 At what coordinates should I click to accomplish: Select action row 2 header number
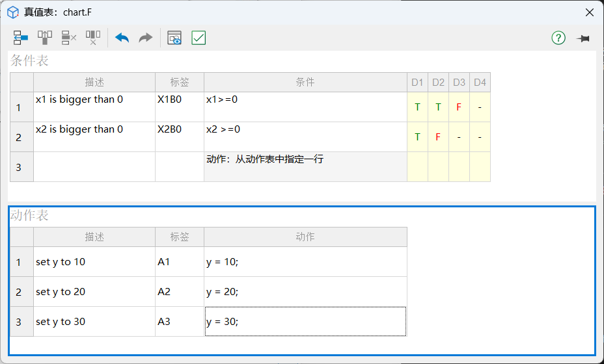pos(19,292)
